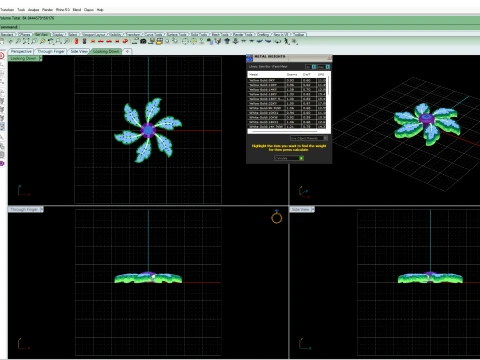The height and width of the screenshot is (360, 480).
Task: Switch to the Standard toolbar tab
Action: click(x=7, y=34)
